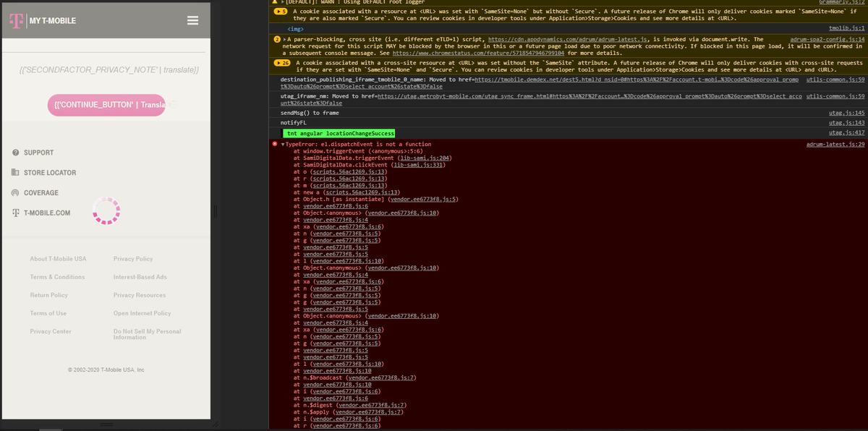This screenshot has width=868, height=431.
Task: Open the chromestatus.com feature link
Action: (480, 53)
